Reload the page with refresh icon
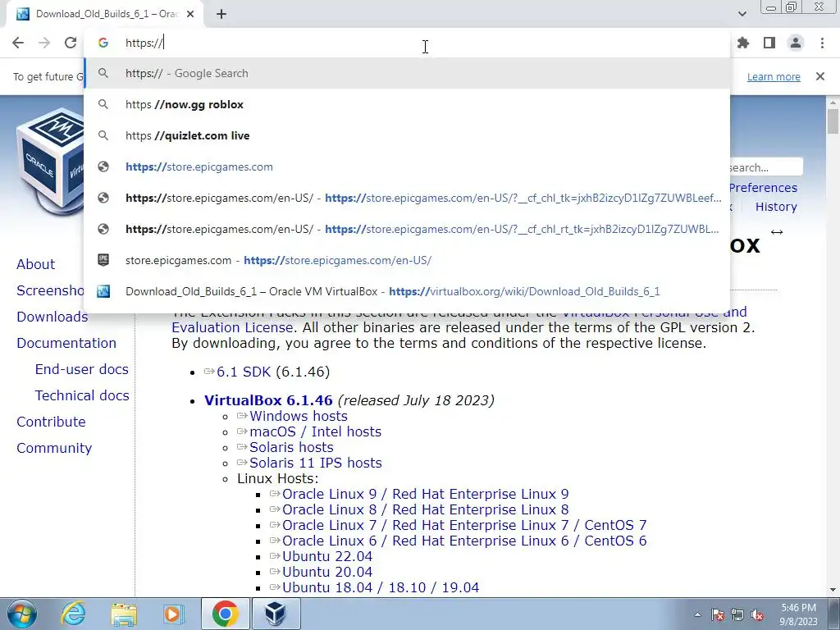This screenshot has height=630, width=840. tap(71, 43)
